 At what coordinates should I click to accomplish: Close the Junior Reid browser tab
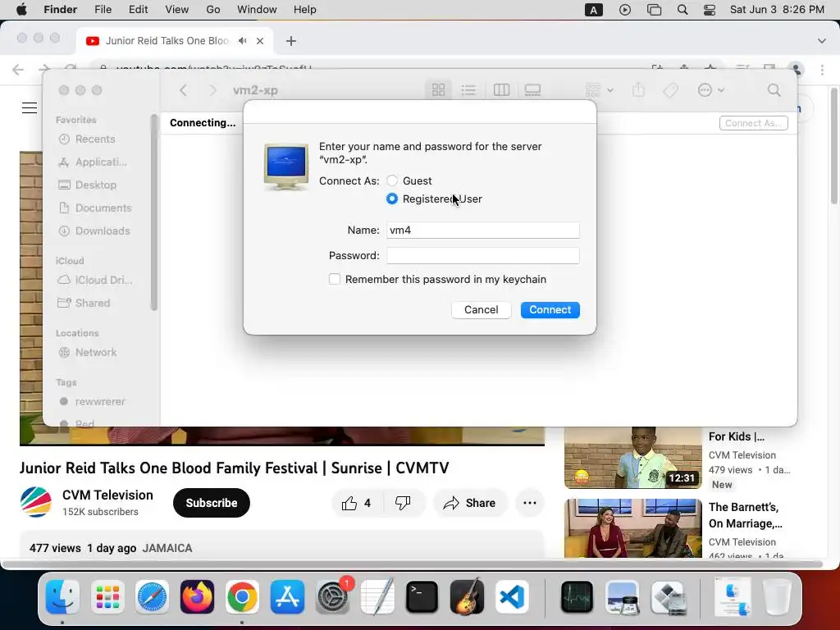click(x=260, y=41)
